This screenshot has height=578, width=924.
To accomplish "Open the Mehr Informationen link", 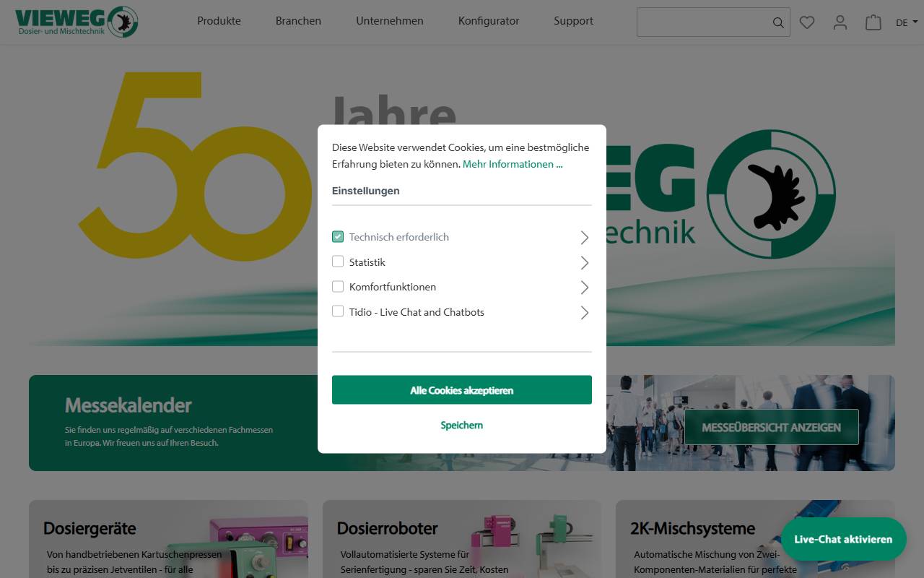I will tap(513, 164).
